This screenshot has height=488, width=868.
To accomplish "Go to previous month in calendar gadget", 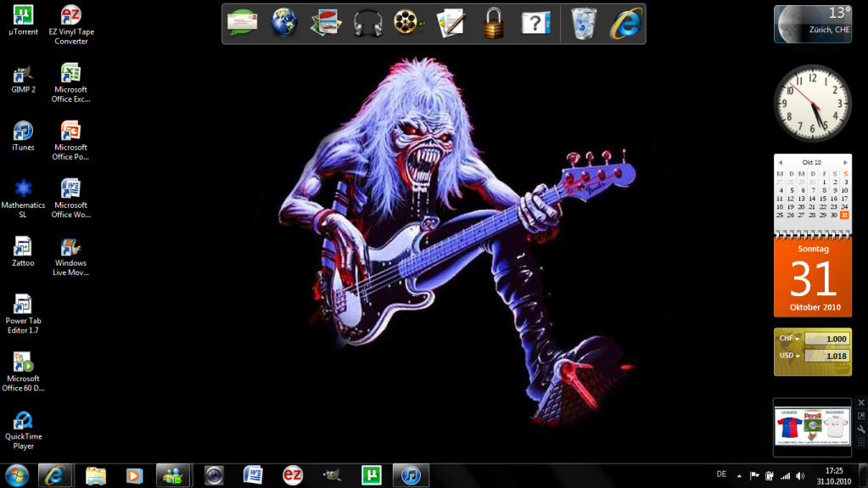I will [x=781, y=162].
